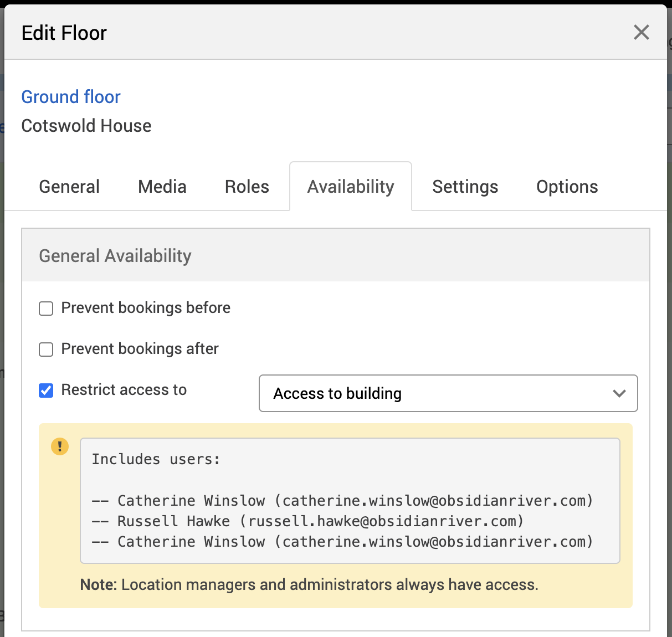Viewport: 672px width, 637px height.
Task: Click the General Availability section header
Action: click(115, 256)
